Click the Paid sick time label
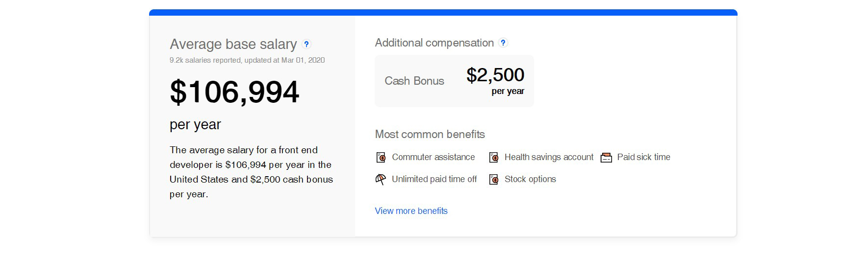The height and width of the screenshot is (256, 868). pos(643,157)
